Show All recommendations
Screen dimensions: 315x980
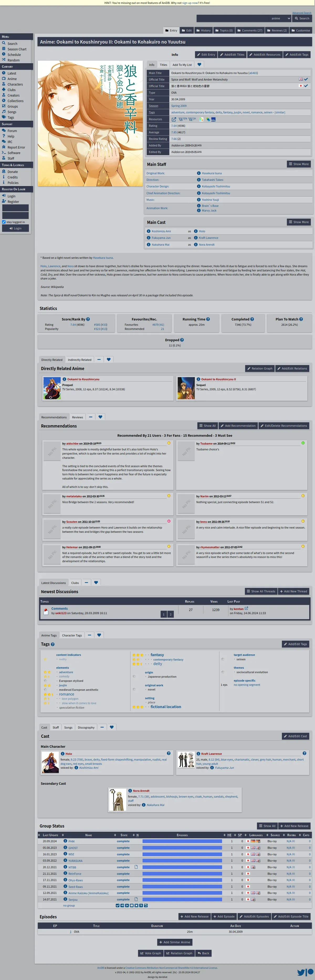click(x=207, y=426)
